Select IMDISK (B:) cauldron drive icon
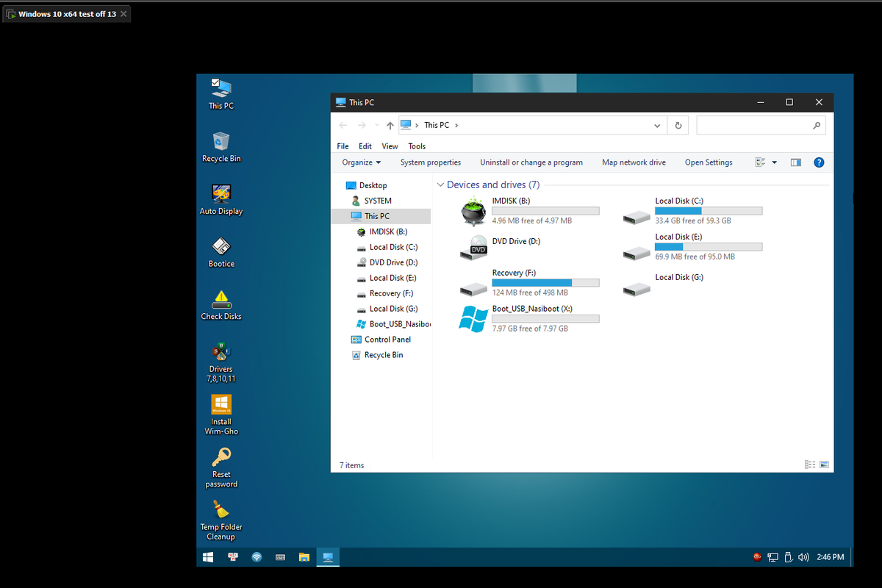This screenshot has height=588, width=882. pos(473,212)
